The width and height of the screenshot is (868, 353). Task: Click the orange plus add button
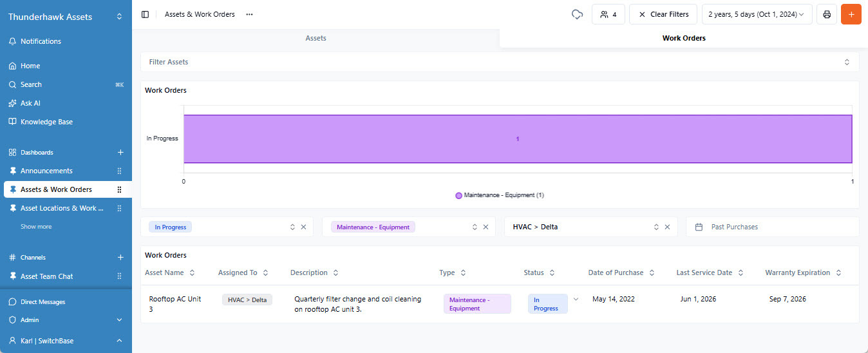pyautogui.click(x=851, y=14)
